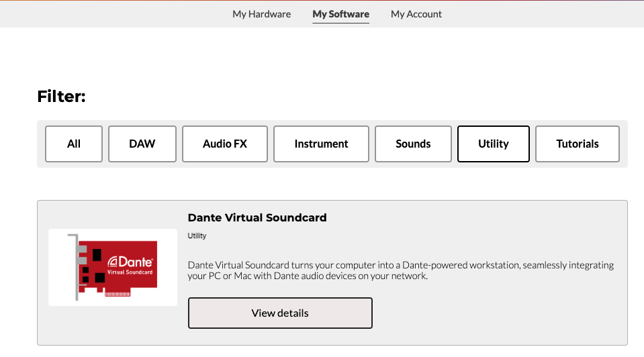Filter the list by Tutorials
The image size is (644, 357).
point(577,144)
